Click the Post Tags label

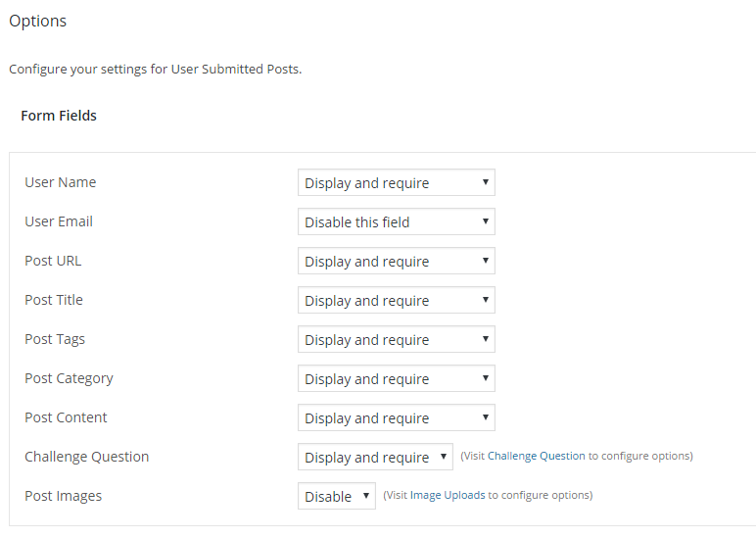[x=55, y=340]
